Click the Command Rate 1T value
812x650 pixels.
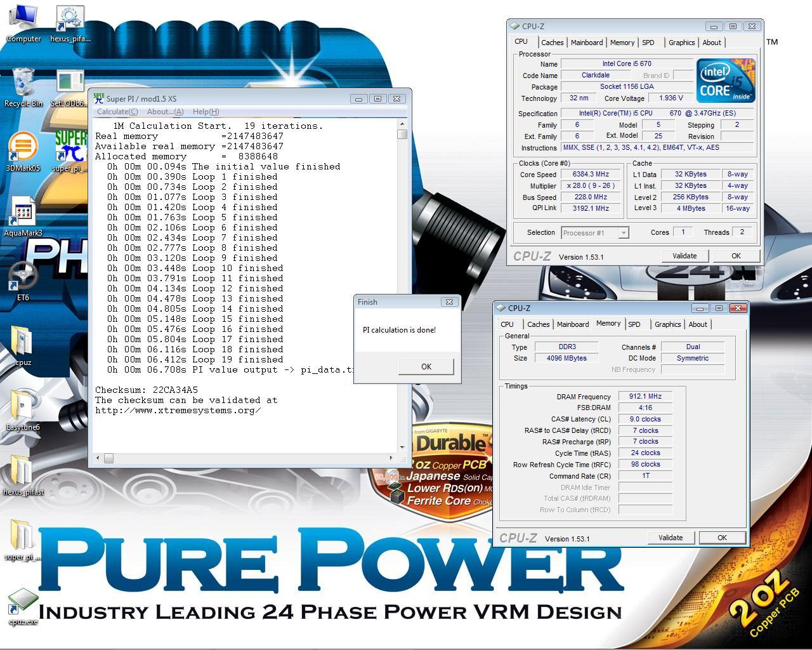pos(645,475)
